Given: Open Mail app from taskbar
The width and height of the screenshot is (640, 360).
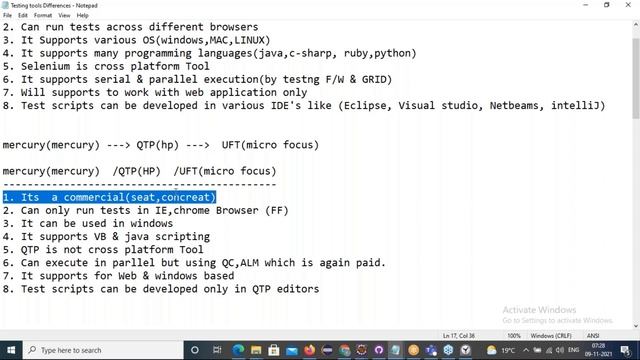Looking at the screenshot, I should [292, 350].
